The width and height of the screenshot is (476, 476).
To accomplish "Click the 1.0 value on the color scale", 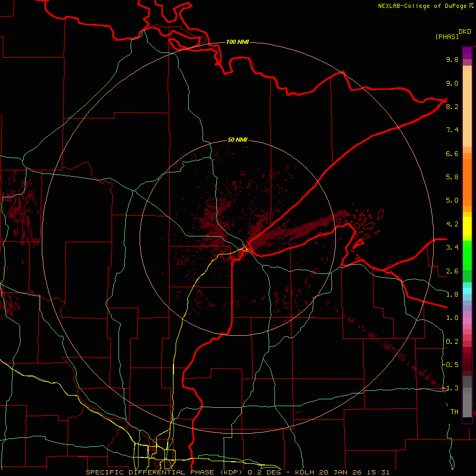I will [x=452, y=318].
